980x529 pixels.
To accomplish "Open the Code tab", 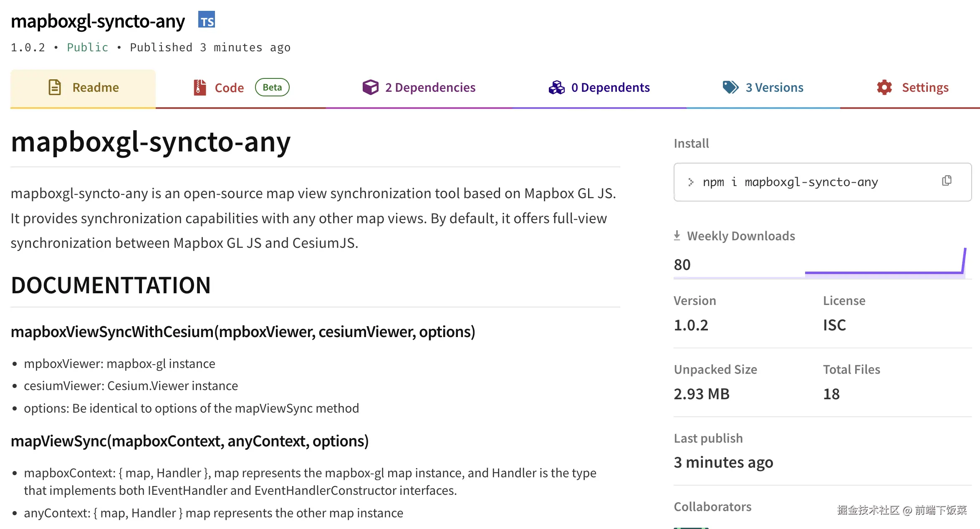I will pyautogui.click(x=229, y=88).
